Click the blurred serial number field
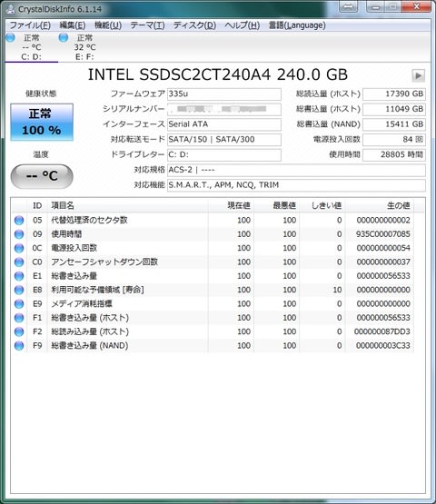 point(224,109)
